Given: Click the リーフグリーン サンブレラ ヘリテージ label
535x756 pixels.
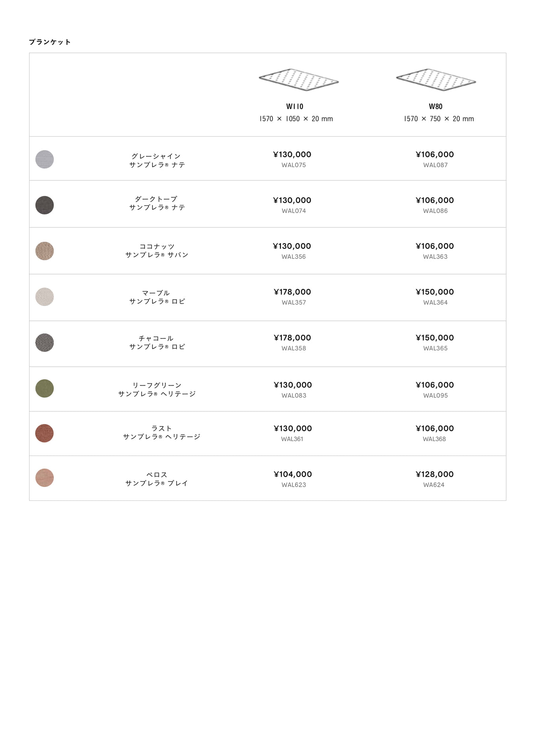Looking at the screenshot, I should click(157, 389).
